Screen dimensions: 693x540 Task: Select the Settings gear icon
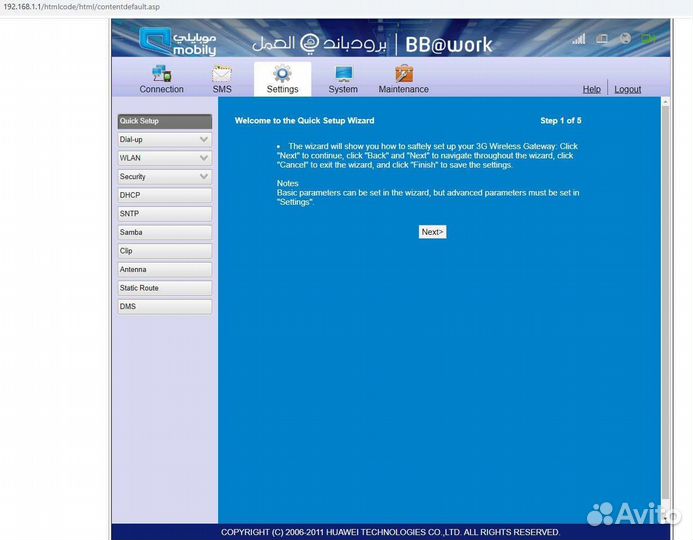tap(282, 74)
